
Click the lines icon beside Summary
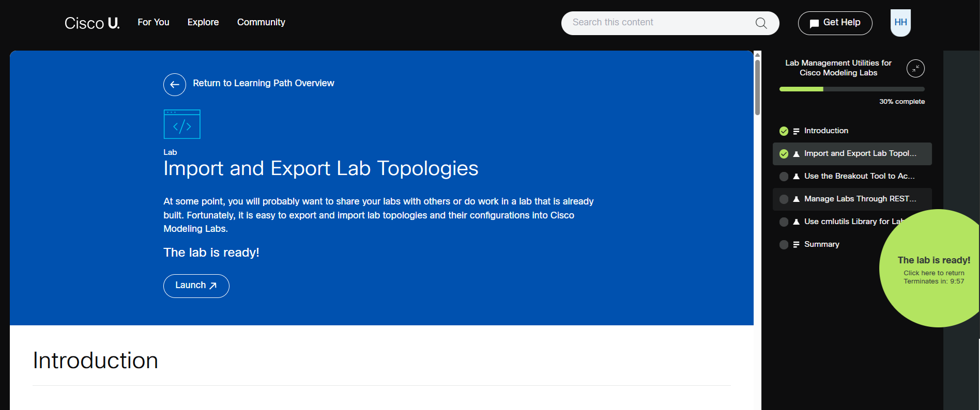(796, 245)
